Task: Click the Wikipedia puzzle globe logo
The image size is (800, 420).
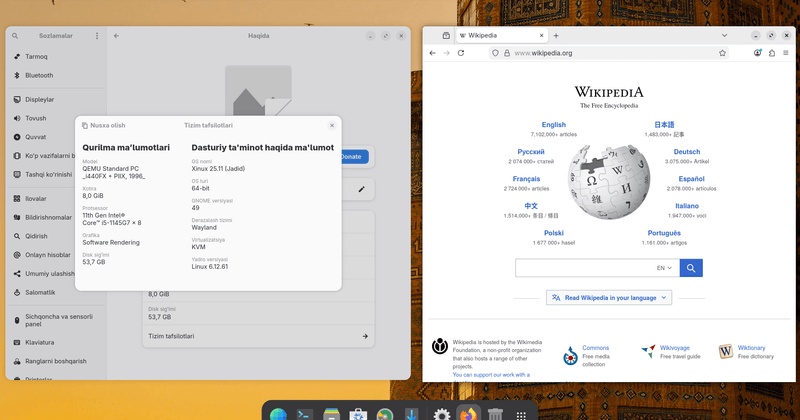Action: [609, 182]
